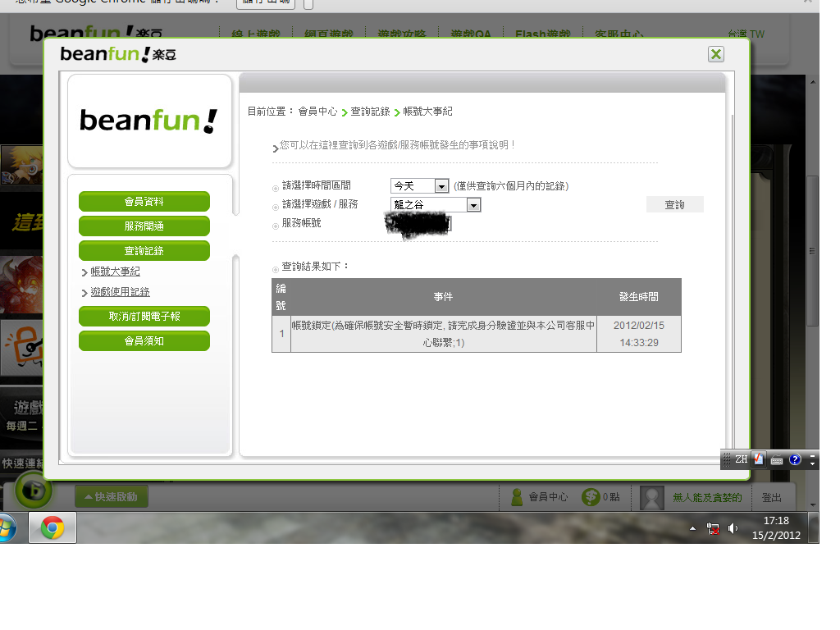Image resolution: width=840 pixels, height=630 pixels.
Task: Open the 服務開通 service activation section
Action: 144,226
